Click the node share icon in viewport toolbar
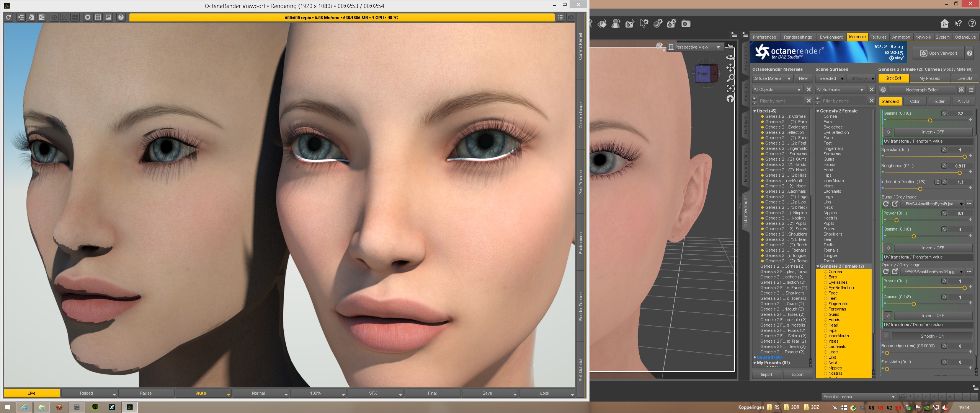The width and height of the screenshot is (980, 413). 42,17
